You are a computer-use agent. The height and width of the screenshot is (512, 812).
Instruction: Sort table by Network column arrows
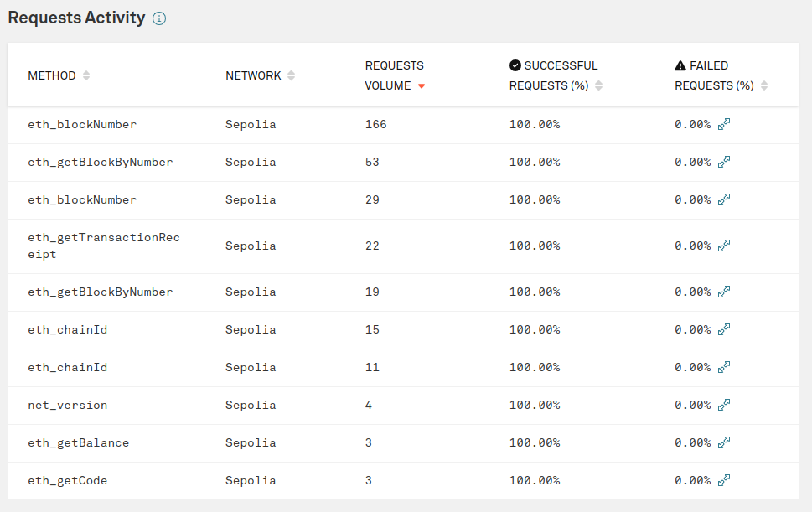[x=291, y=75]
